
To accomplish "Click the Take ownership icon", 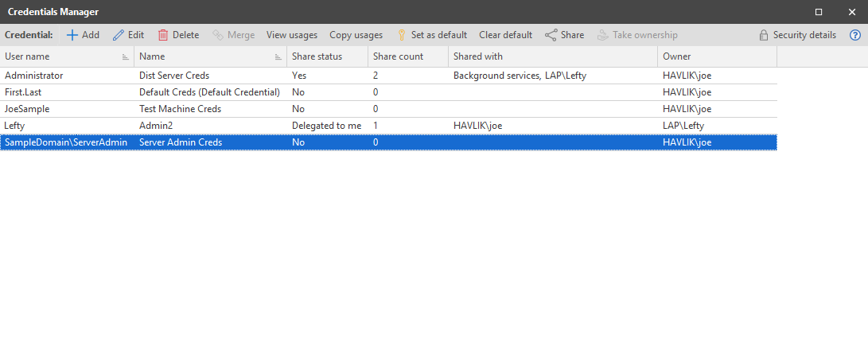I will [603, 35].
